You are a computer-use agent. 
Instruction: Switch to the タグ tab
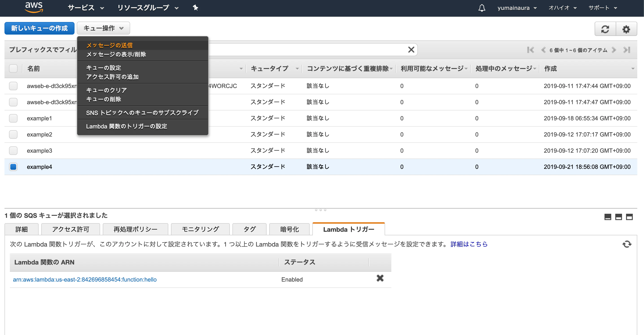click(x=249, y=229)
